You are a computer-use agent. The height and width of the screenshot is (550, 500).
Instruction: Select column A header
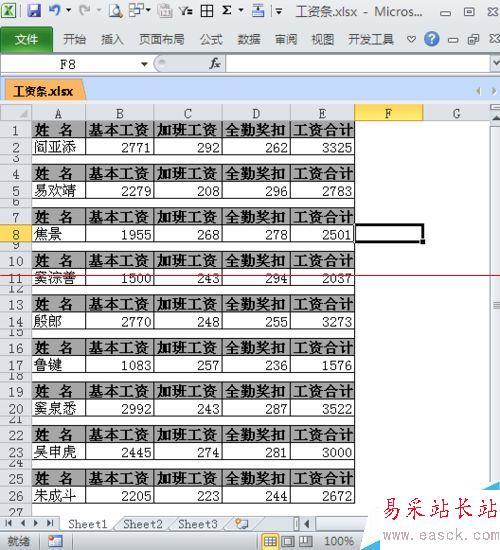coord(58,113)
